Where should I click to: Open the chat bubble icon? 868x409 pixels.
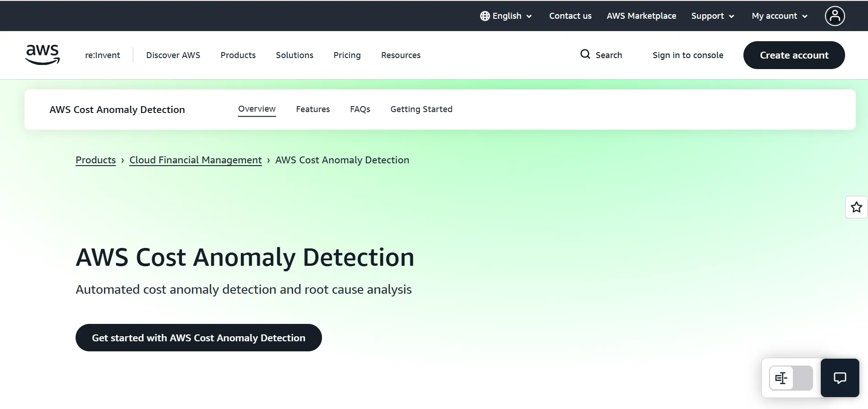(x=840, y=378)
